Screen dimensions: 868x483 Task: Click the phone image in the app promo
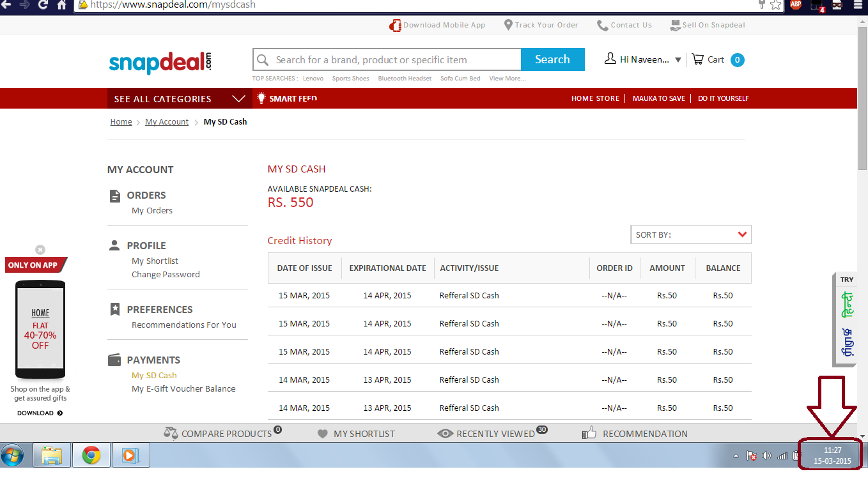click(x=40, y=330)
